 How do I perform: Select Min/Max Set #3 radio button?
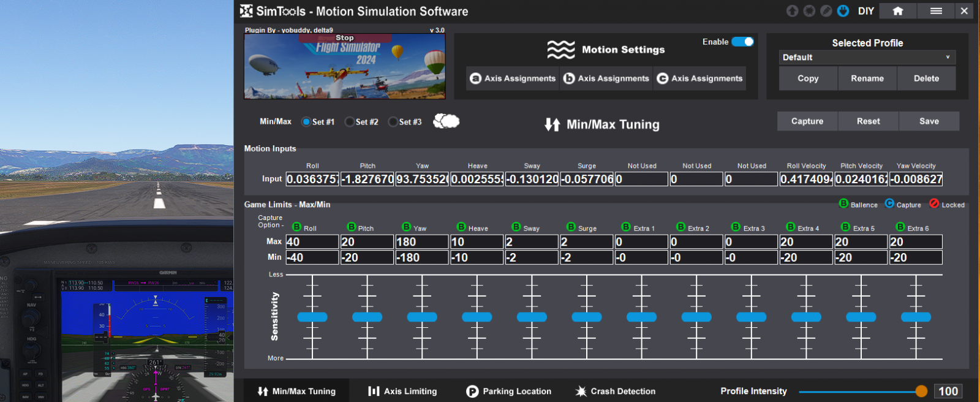[393, 122]
